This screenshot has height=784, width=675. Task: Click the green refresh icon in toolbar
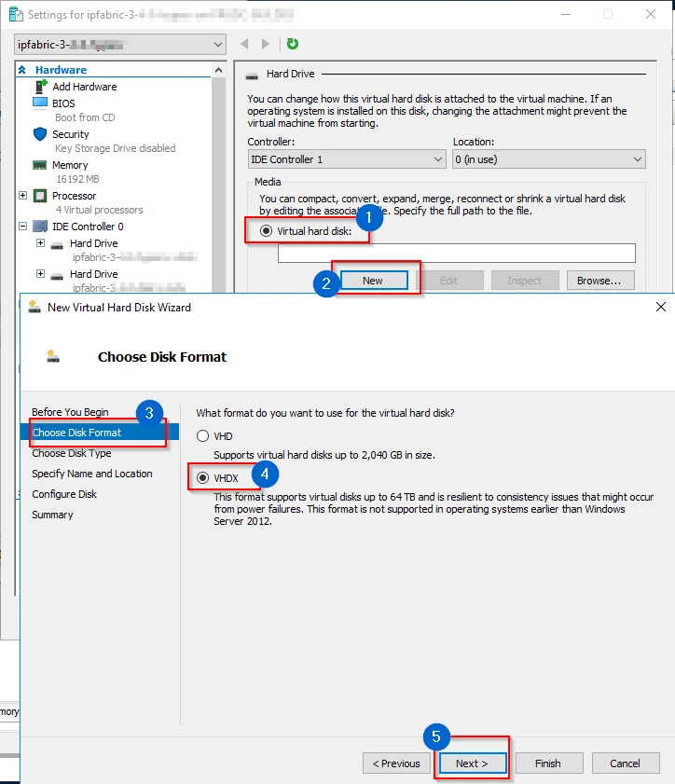tap(293, 44)
